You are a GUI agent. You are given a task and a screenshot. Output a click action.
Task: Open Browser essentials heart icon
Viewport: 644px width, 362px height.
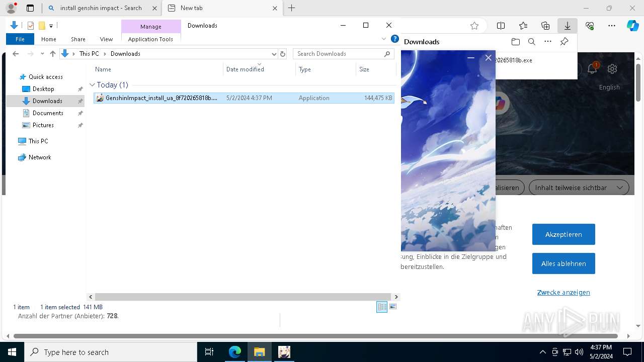click(x=590, y=26)
